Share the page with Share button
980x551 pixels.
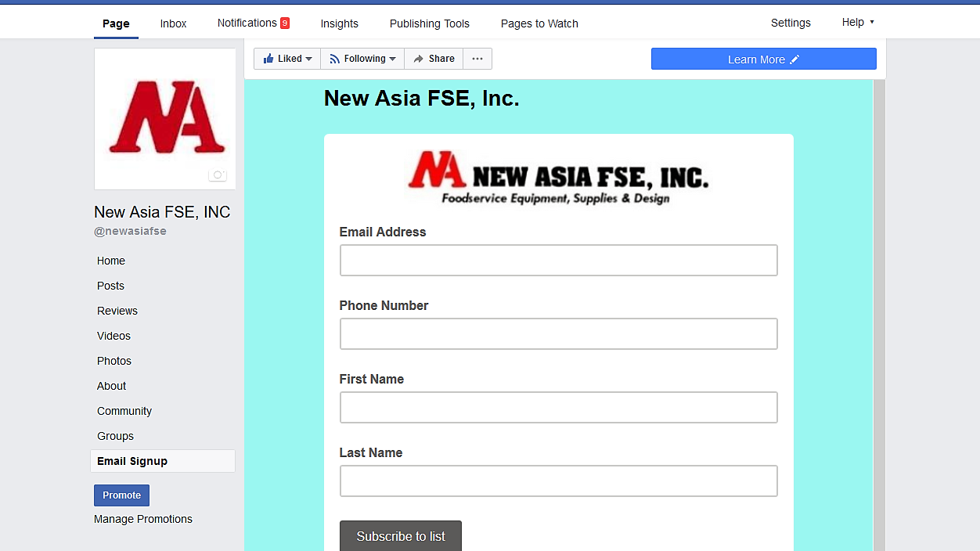click(434, 59)
